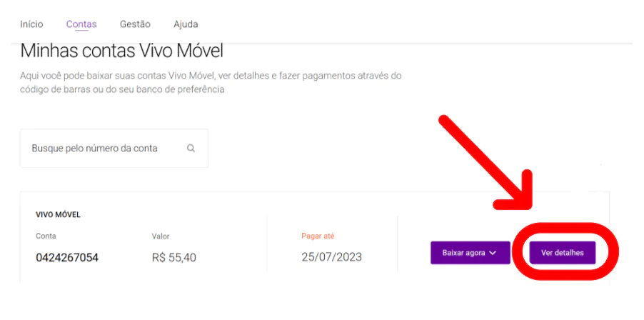The width and height of the screenshot is (644, 320).
Task: Open the Gestão menu item
Action: click(x=135, y=24)
